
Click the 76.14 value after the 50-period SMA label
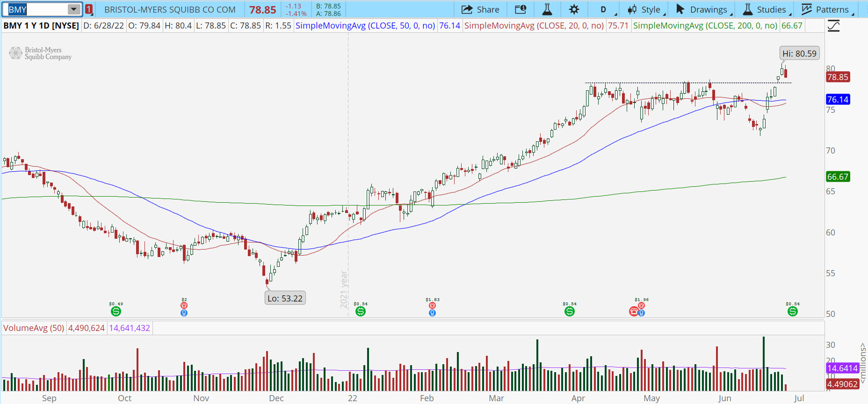pos(449,25)
